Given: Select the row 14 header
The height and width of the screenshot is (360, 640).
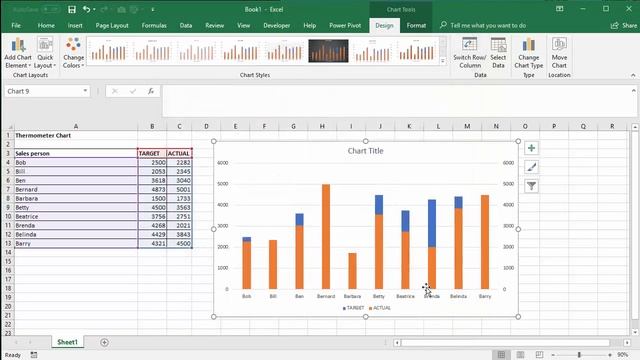Looking at the screenshot, I should [x=8, y=252].
